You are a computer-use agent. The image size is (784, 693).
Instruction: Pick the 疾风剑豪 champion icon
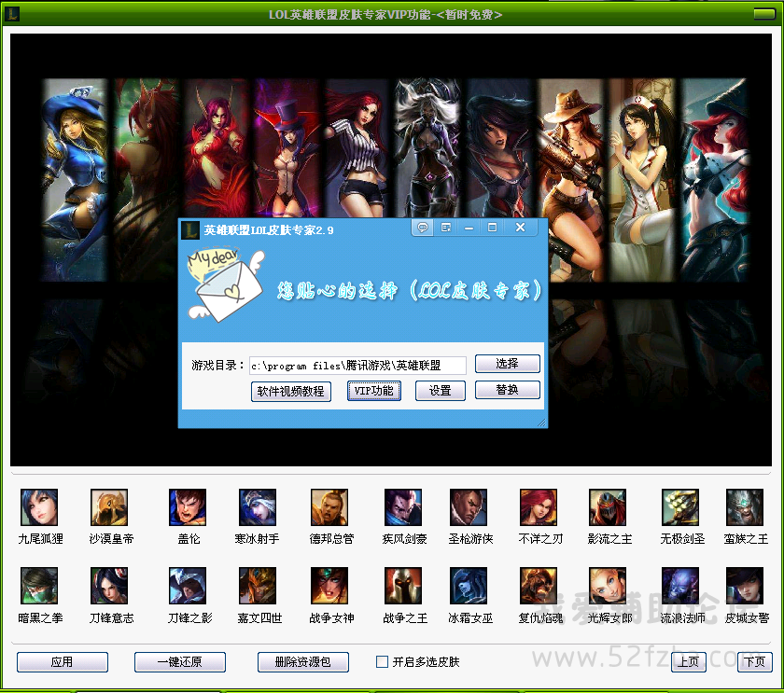[x=403, y=507]
